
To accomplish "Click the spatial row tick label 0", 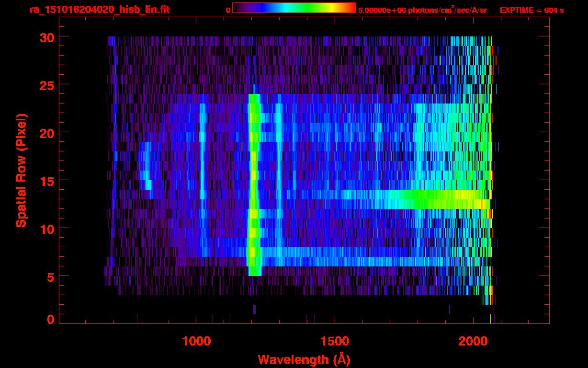I will 50,319.
